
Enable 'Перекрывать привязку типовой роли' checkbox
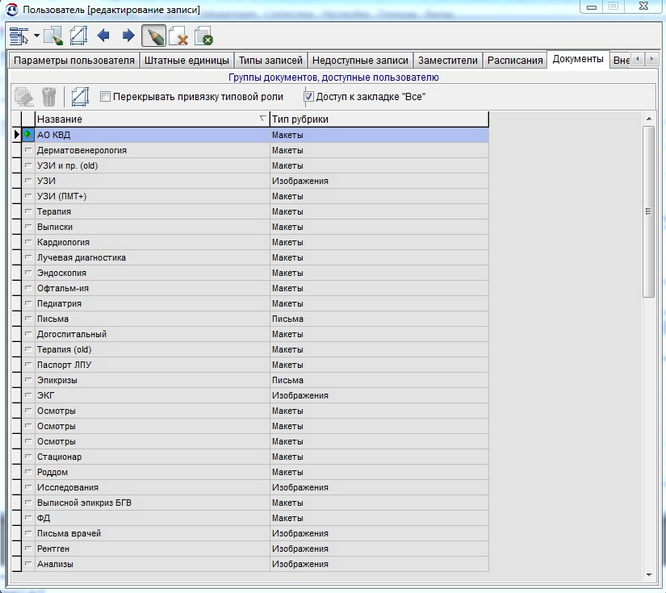(105, 97)
